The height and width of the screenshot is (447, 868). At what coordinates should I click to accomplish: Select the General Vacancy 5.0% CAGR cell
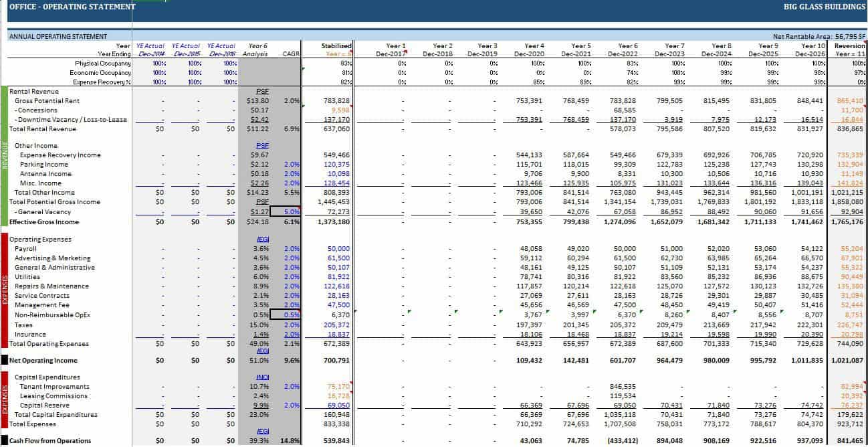pos(290,212)
